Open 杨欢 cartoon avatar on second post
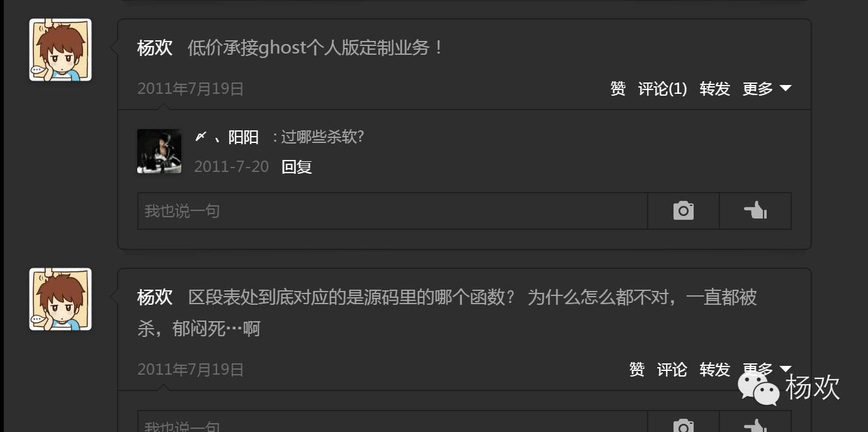 [60, 299]
